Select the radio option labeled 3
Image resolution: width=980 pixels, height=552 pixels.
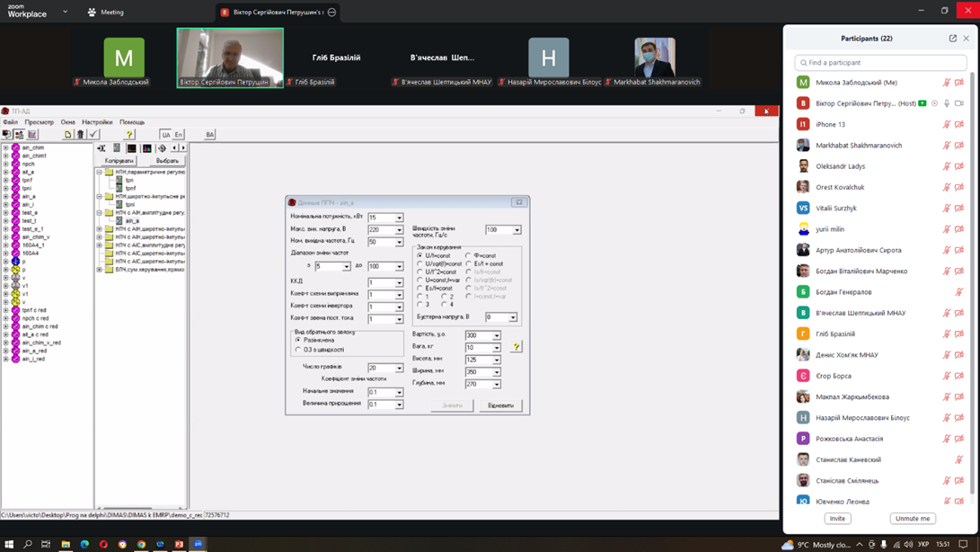point(420,304)
